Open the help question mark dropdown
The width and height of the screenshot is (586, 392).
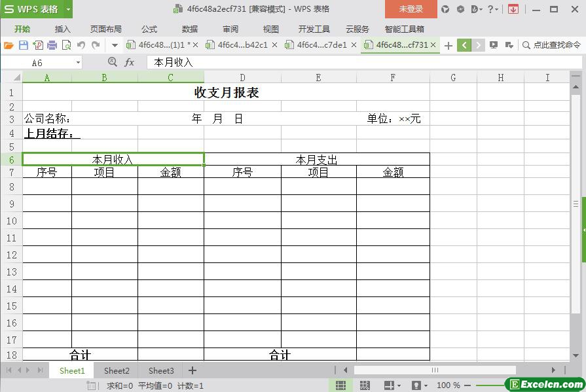click(x=493, y=9)
